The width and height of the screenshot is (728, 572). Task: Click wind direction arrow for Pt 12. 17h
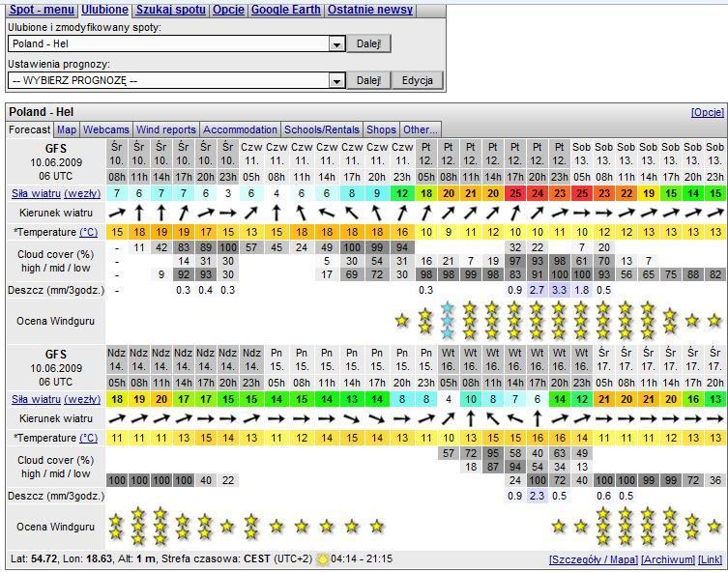515,213
